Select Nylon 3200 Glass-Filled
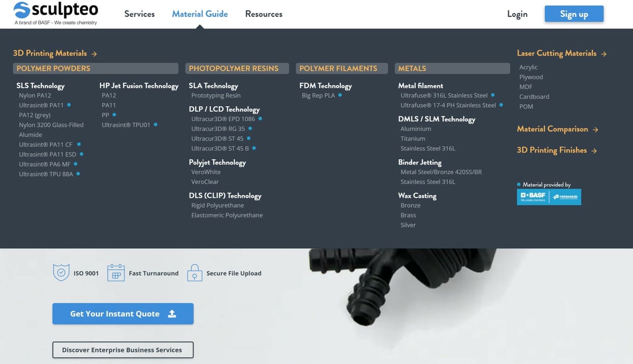 pyautogui.click(x=51, y=125)
